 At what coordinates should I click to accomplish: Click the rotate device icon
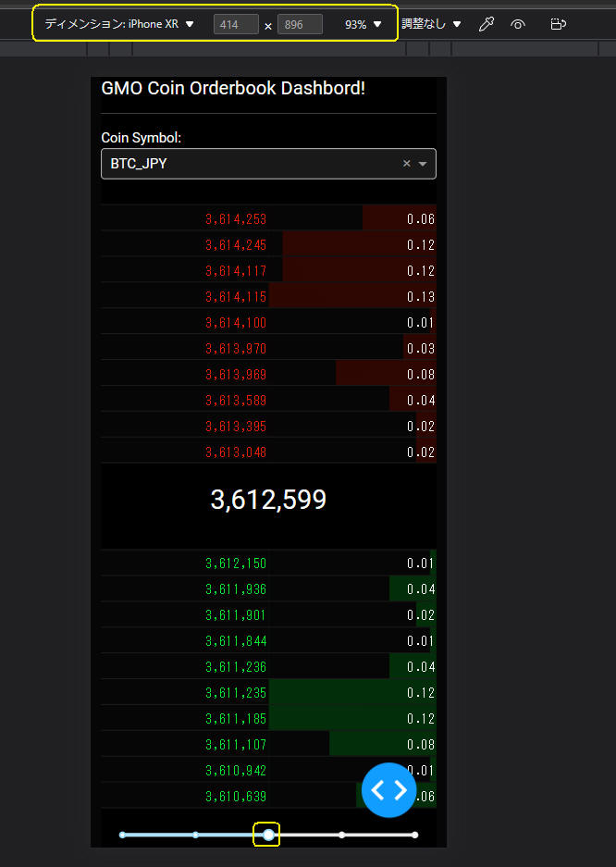click(558, 24)
